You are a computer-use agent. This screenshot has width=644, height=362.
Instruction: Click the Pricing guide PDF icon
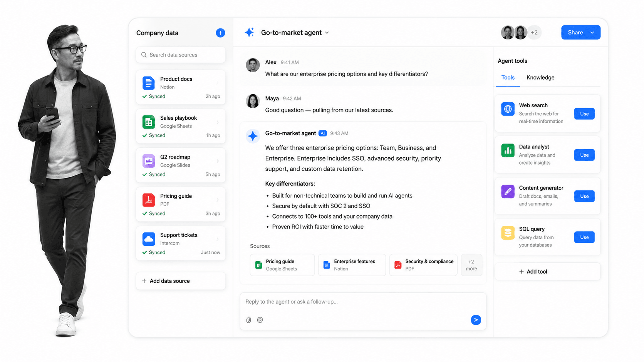click(148, 200)
